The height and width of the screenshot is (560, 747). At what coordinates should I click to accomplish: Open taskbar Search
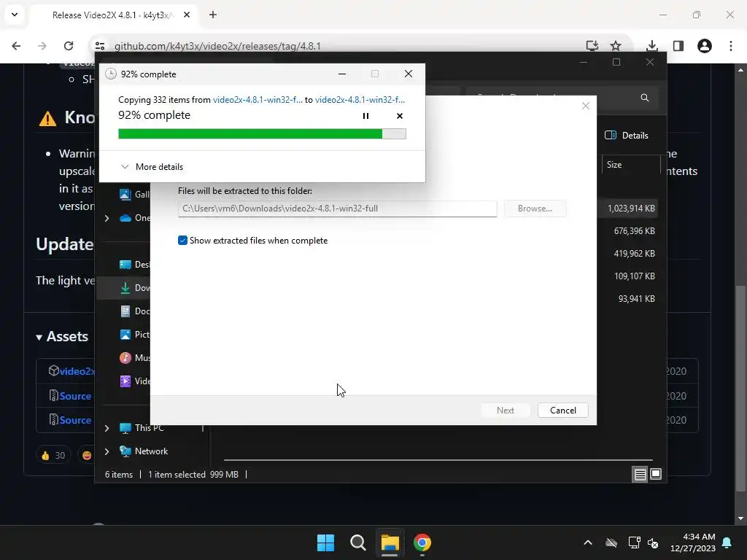tap(357, 542)
